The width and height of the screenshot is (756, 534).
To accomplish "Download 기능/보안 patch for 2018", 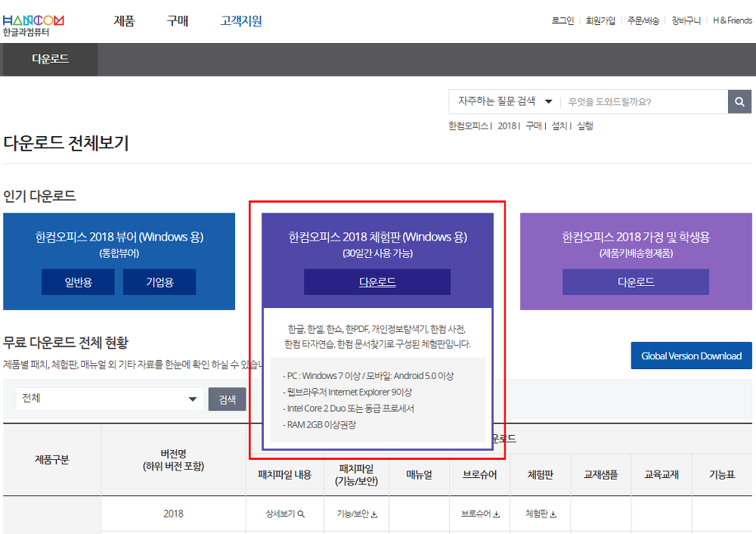I will pyautogui.click(x=356, y=514).
